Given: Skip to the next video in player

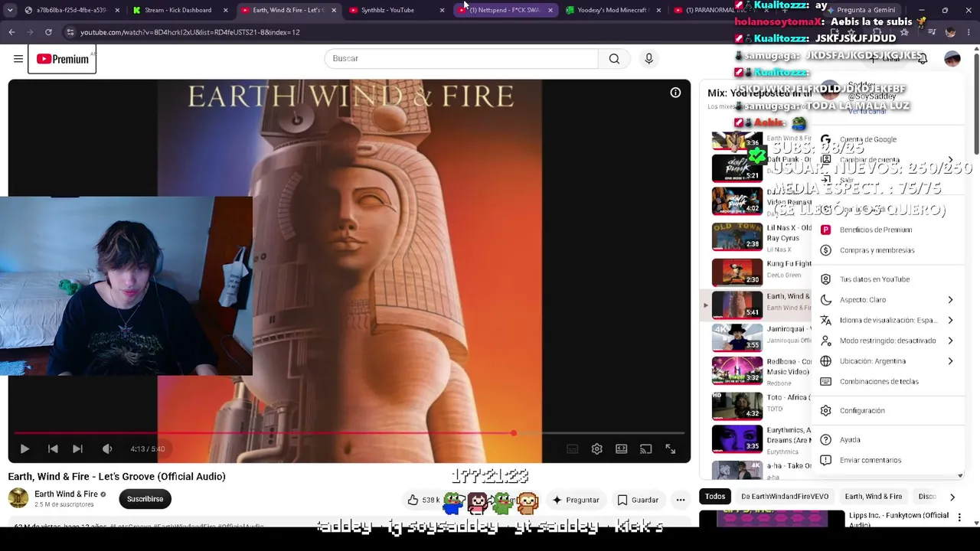Looking at the screenshot, I should (x=77, y=449).
